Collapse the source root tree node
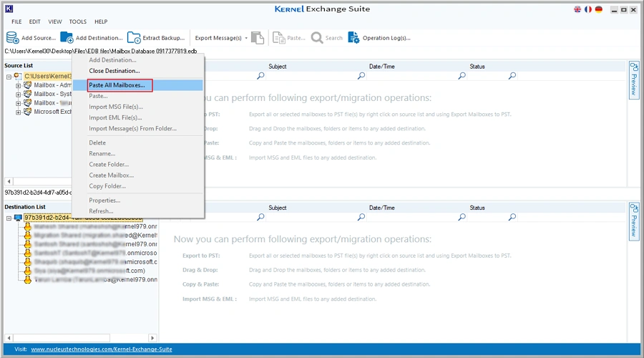This screenshot has height=358, width=644. tap(9, 76)
